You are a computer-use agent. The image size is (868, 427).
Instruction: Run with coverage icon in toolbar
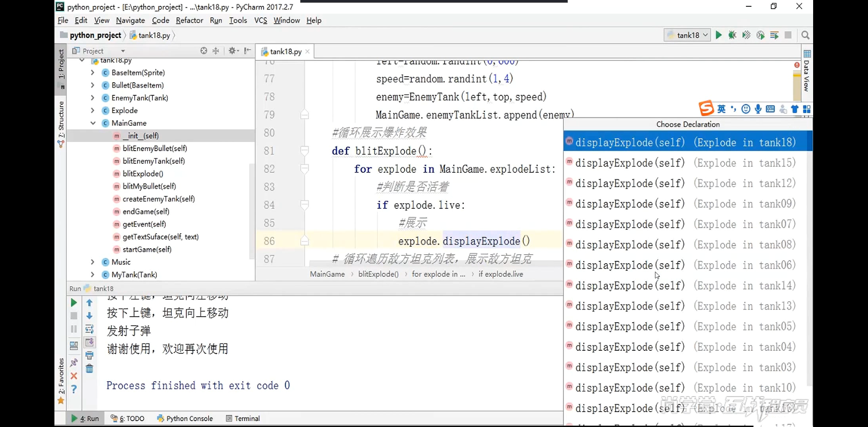746,35
